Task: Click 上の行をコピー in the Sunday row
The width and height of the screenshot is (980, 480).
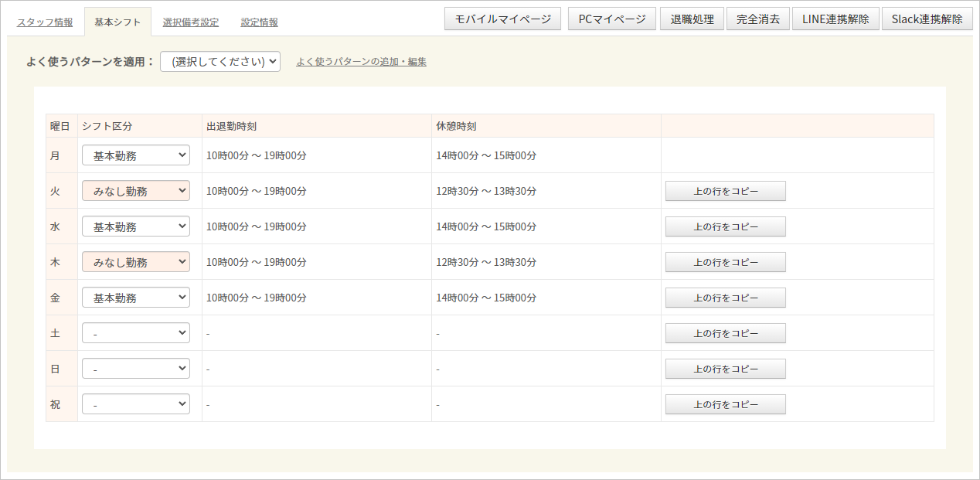Action: pyautogui.click(x=725, y=369)
